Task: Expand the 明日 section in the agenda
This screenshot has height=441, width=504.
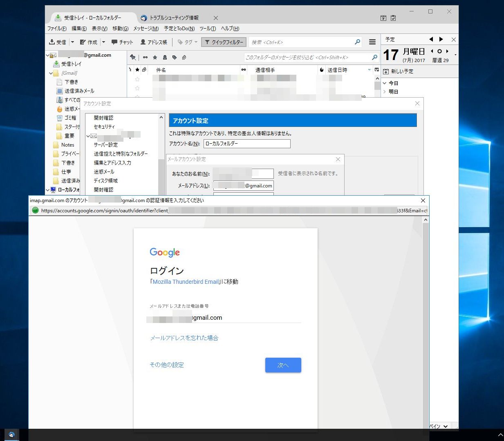Action: coord(385,92)
